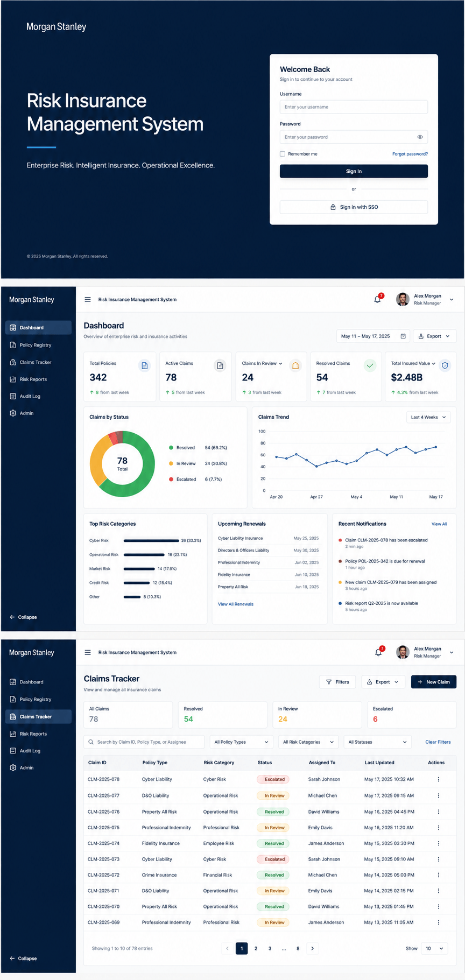Click Sign in with SSO
Screen dimensions: 465x980
[354, 207]
